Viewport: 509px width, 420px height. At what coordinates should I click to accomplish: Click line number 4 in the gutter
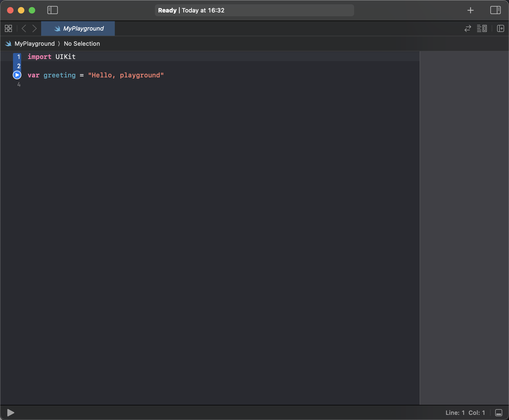(19, 84)
